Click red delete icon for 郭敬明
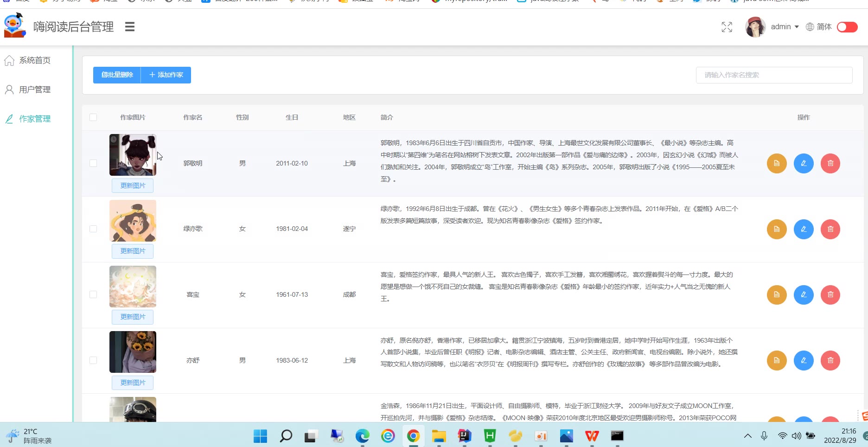Screen dimensions: 868x447 [830, 163]
